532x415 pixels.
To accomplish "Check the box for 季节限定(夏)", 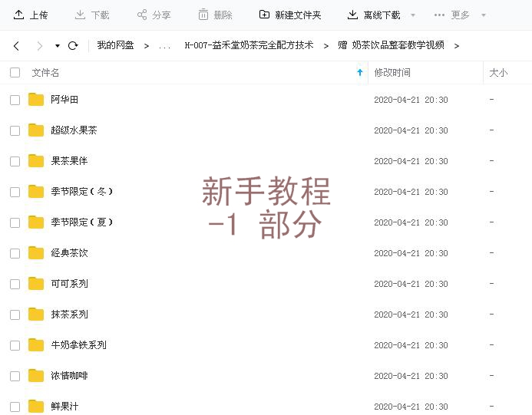I will pos(15,222).
